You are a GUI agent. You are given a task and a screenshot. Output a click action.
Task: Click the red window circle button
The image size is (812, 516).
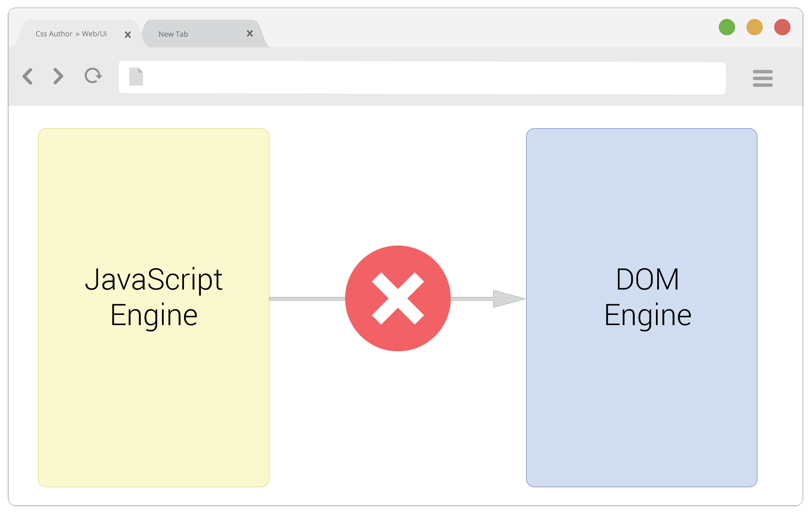[x=782, y=27]
